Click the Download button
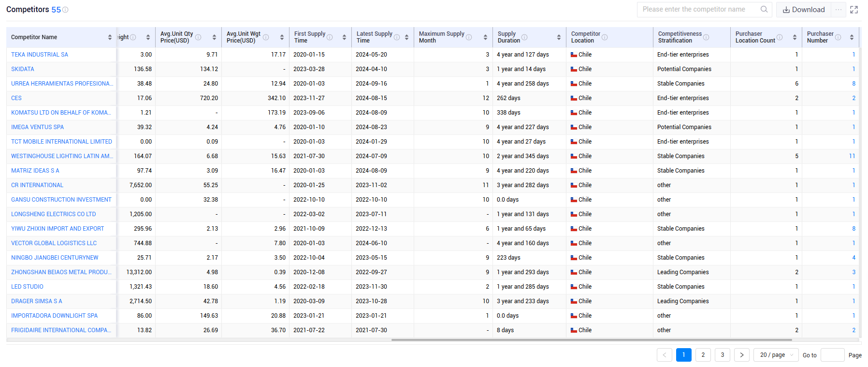This screenshot has height=367, width=868. (804, 10)
